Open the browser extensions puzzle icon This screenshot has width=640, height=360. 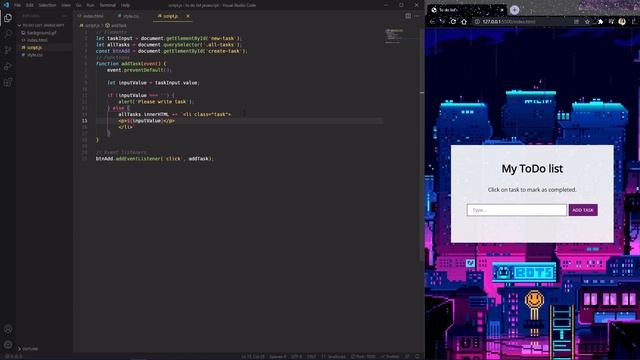600,22
